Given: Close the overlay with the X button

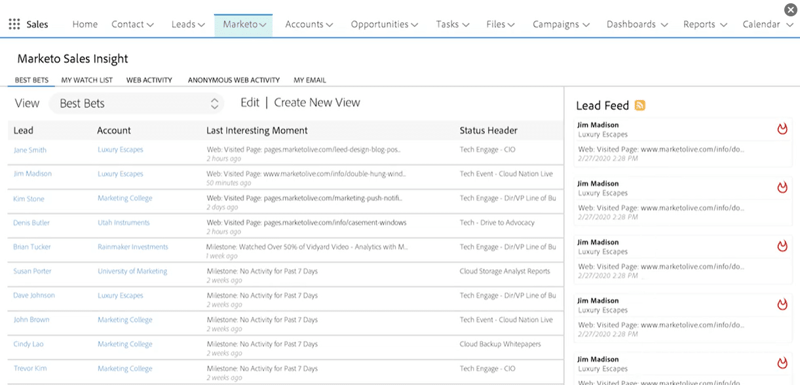Looking at the screenshot, I should coord(791,9).
